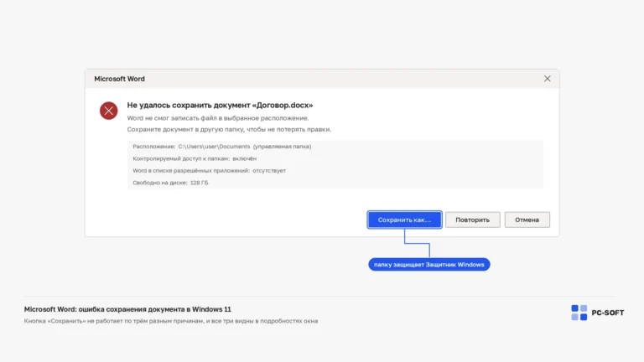Click the Сохранить как… button
The width and height of the screenshot is (644, 362).
(404, 220)
